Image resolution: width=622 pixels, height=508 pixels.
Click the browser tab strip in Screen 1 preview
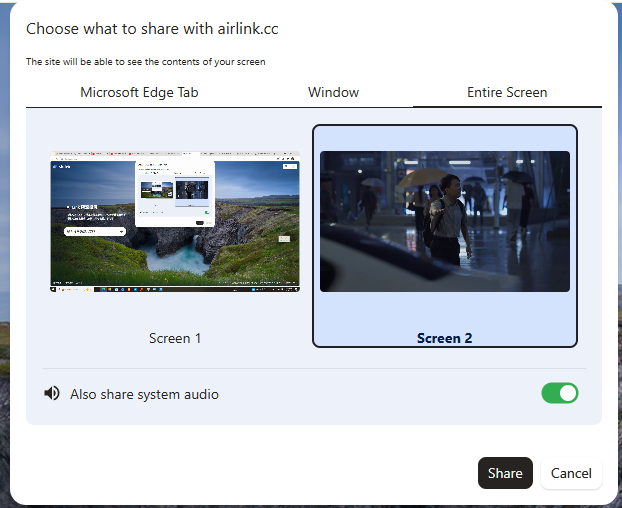click(x=175, y=153)
